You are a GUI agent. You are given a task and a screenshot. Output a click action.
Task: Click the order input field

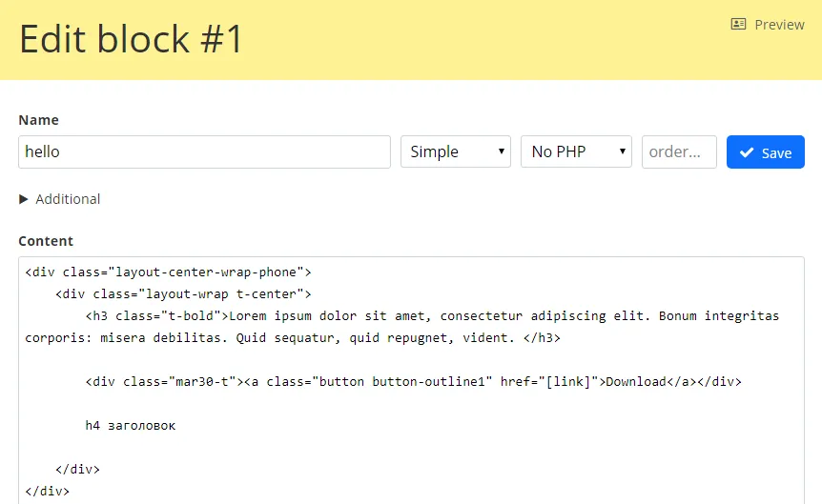[679, 151]
